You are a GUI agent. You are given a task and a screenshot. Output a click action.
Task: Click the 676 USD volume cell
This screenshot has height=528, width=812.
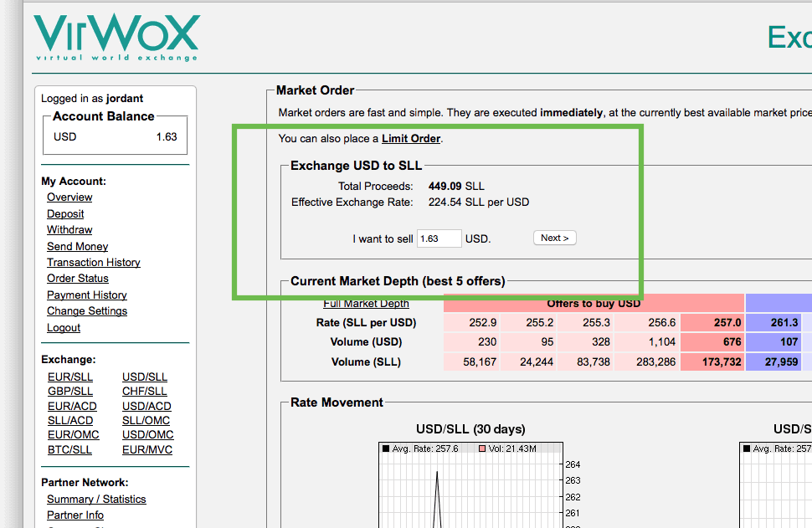tap(712, 341)
